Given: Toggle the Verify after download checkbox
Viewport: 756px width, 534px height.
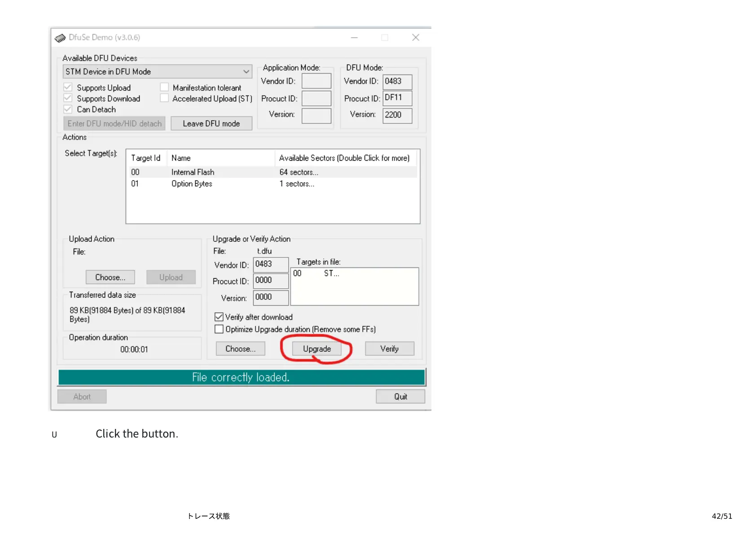Looking at the screenshot, I should pyautogui.click(x=219, y=317).
